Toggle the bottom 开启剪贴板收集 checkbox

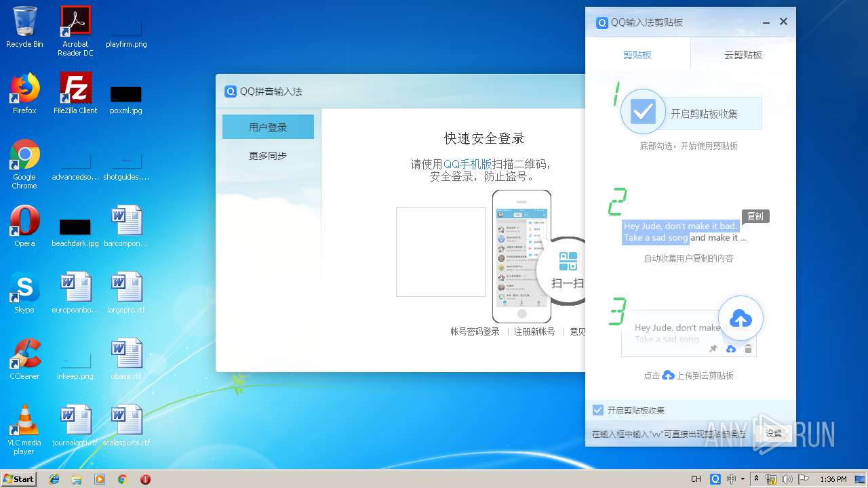(598, 410)
